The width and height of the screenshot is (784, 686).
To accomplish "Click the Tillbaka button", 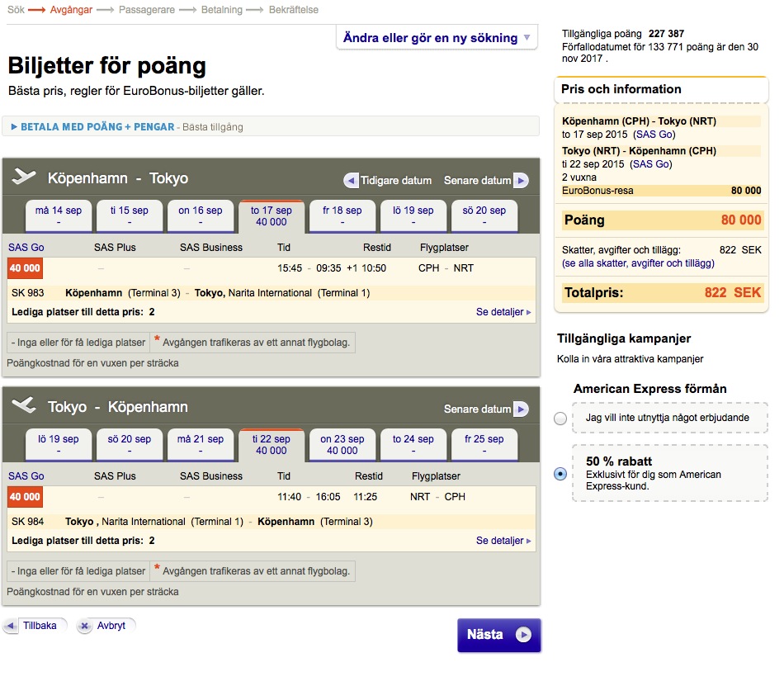I will pyautogui.click(x=35, y=625).
